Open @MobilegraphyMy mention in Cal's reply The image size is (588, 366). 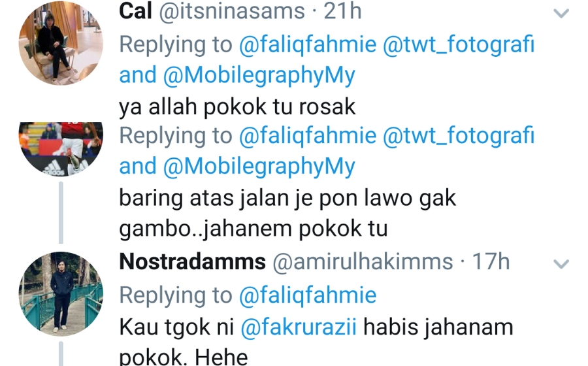259,75
